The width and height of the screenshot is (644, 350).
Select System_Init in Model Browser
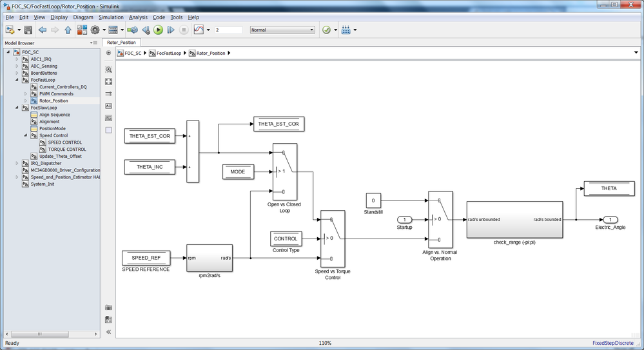(43, 184)
